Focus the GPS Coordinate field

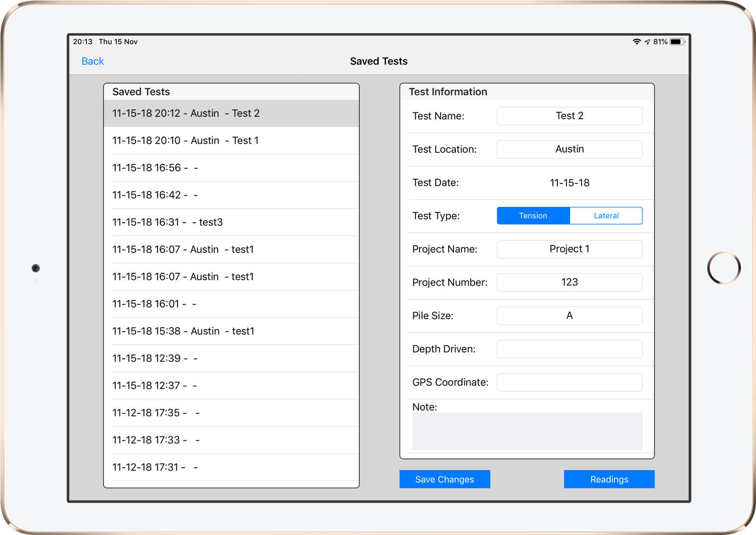(570, 382)
